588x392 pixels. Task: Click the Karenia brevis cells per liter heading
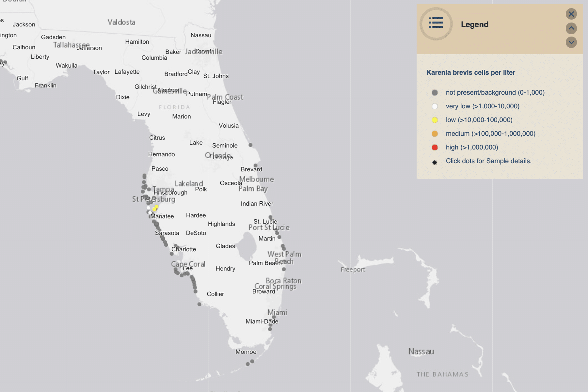[x=471, y=72]
